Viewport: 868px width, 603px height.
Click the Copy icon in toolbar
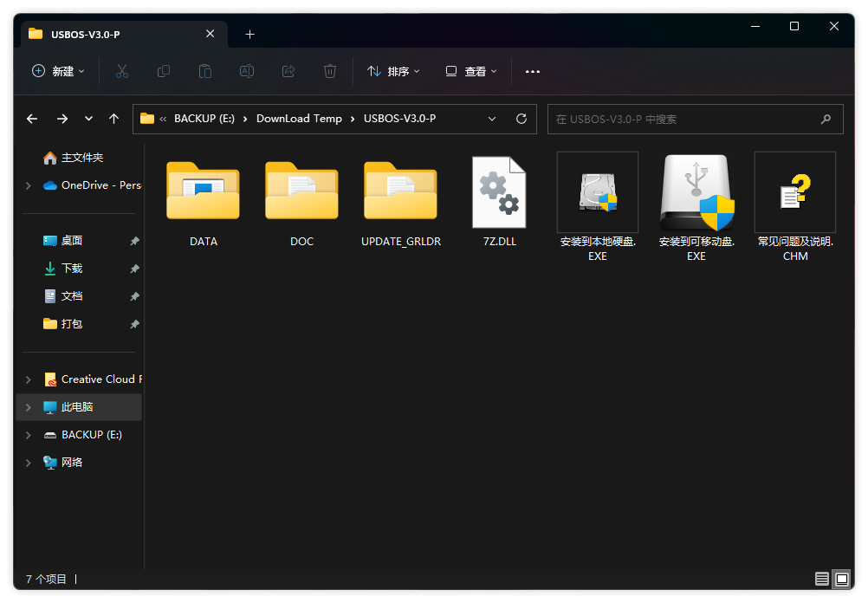point(164,71)
